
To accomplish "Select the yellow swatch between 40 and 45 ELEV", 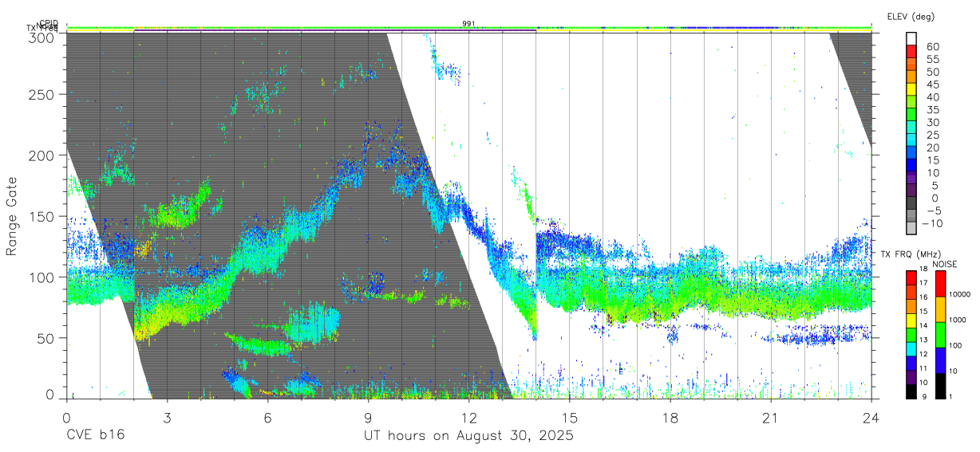I will (911, 88).
